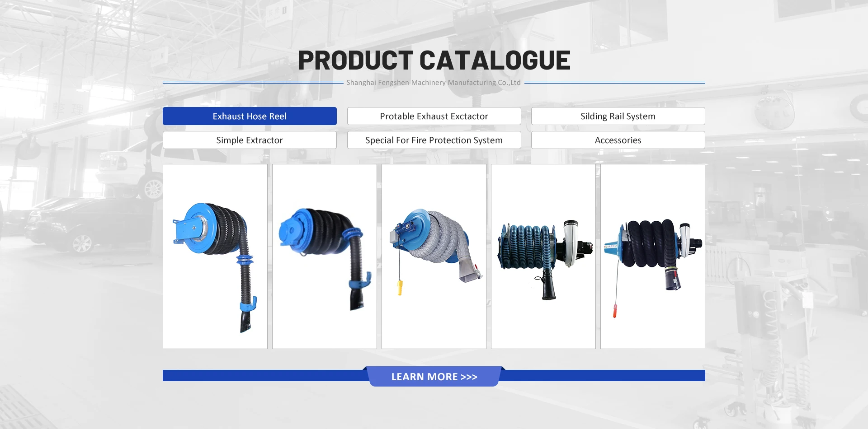Click the blue bar right of Learn More
The image size is (868, 429).
[604, 376]
